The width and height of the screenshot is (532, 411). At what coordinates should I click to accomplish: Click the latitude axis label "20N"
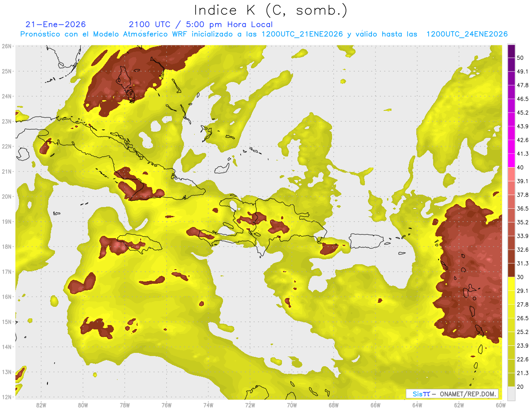click(6, 196)
